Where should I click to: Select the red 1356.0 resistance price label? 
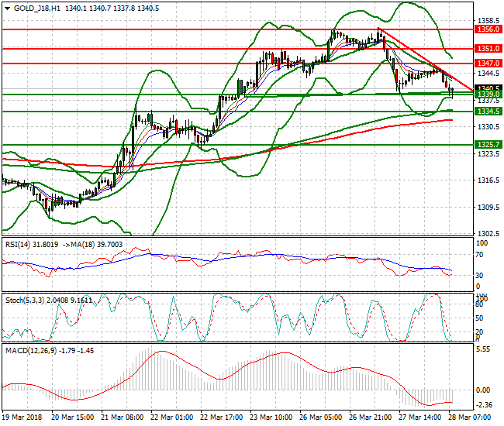coord(488,29)
